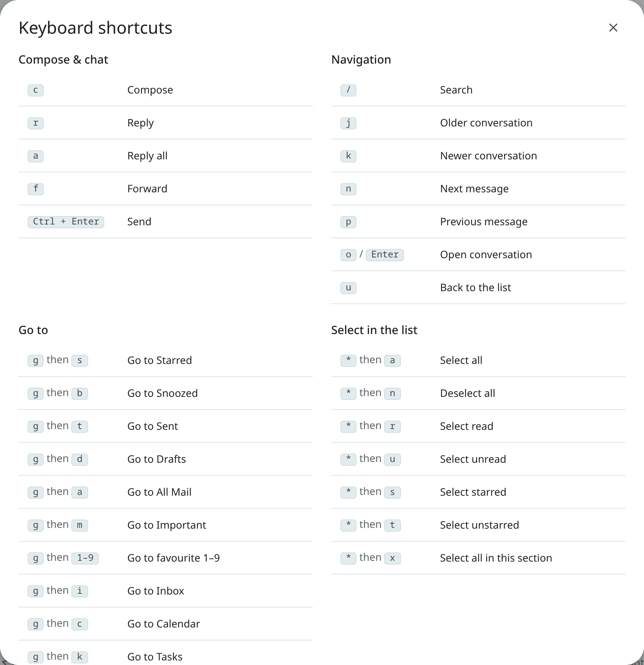Click 'Back to the list' text
Image resolution: width=644 pixels, height=665 pixels.
475,288
